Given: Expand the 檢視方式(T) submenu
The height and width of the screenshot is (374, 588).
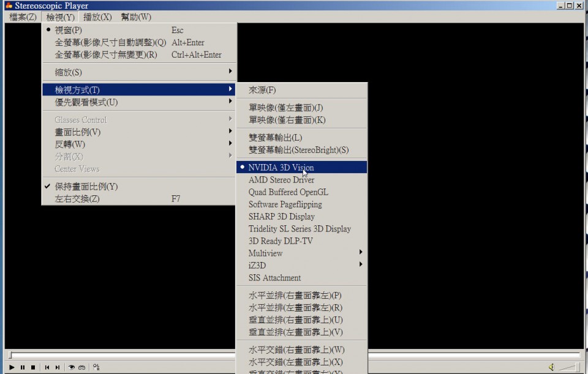Looking at the screenshot, I should click(139, 89).
